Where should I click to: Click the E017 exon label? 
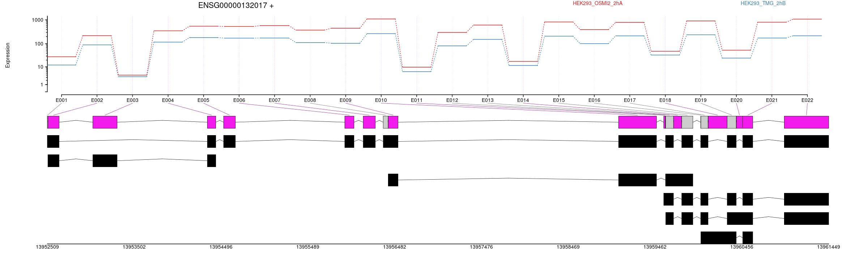630,100
